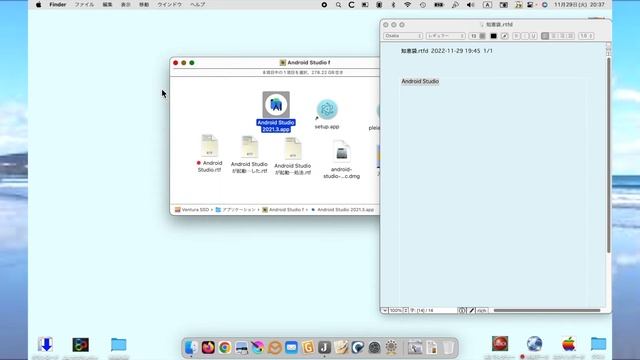Click the vertical scrollbar of the rtfd window
Screen dimensions: 640x360
tap(608, 155)
